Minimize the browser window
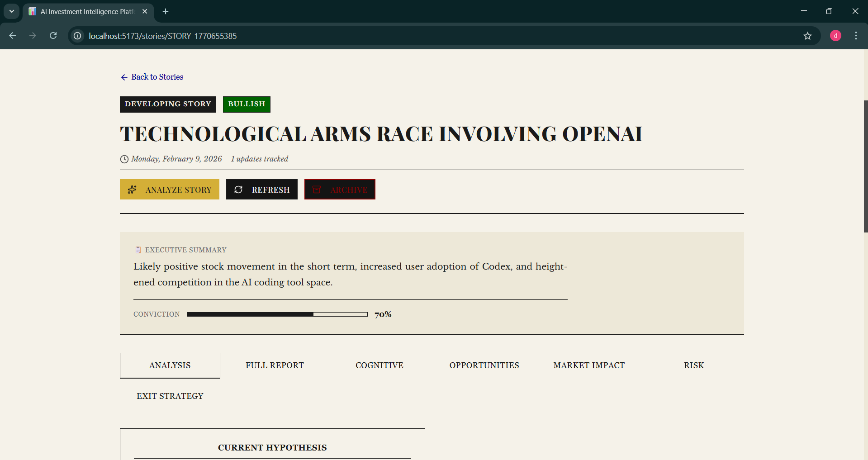Image resolution: width=868 pixels, height=460 pixels. click(x=804, y=11)
